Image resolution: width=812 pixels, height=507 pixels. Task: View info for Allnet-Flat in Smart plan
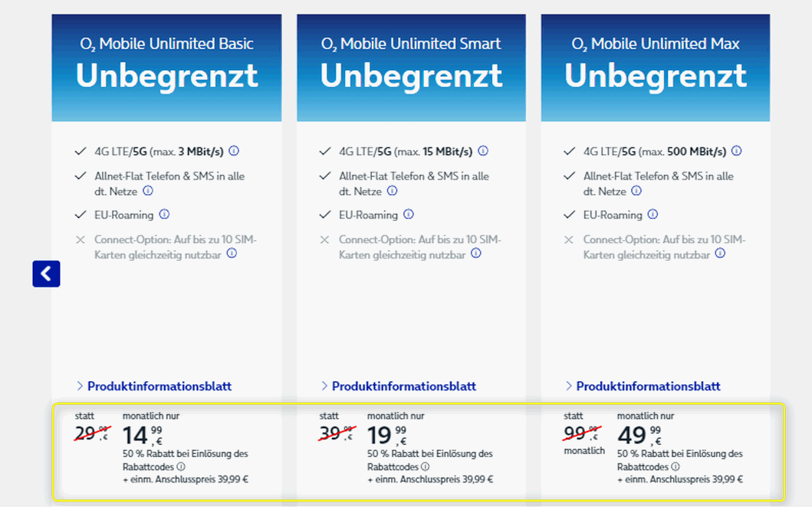(x=393, y=192)
